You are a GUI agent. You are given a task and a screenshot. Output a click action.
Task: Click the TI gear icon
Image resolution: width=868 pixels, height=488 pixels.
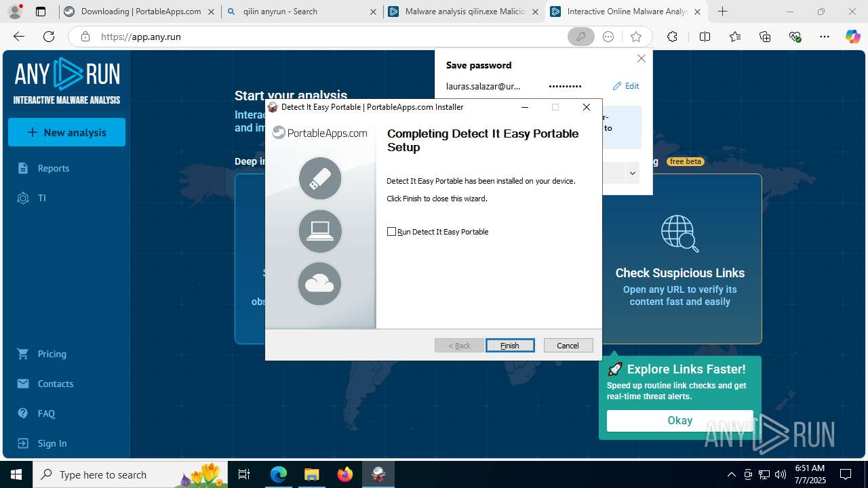(x=23, y=198)
